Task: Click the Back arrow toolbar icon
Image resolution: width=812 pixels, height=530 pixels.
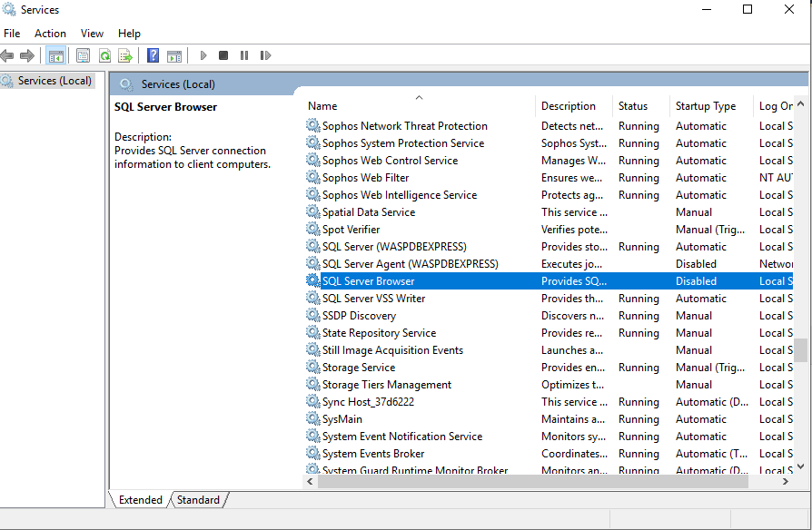Action: [6, 55]
